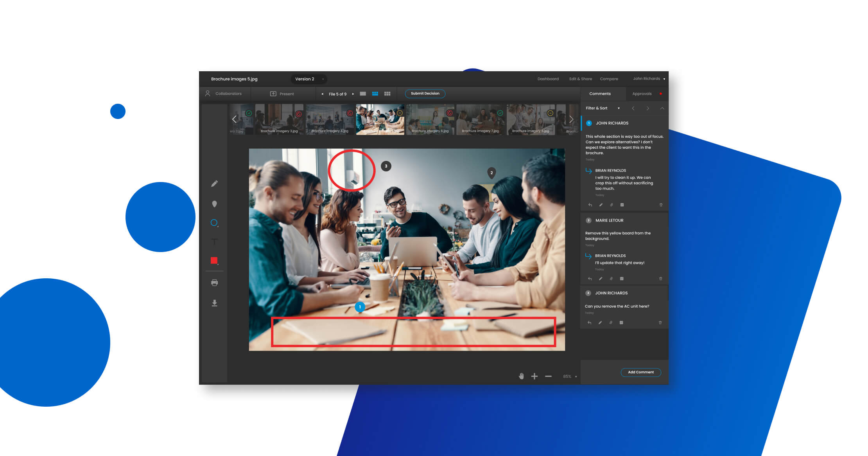The height and width of the screenshot is (456, 868).
Task: Select the text annotation tool
Action: (215, 242)
